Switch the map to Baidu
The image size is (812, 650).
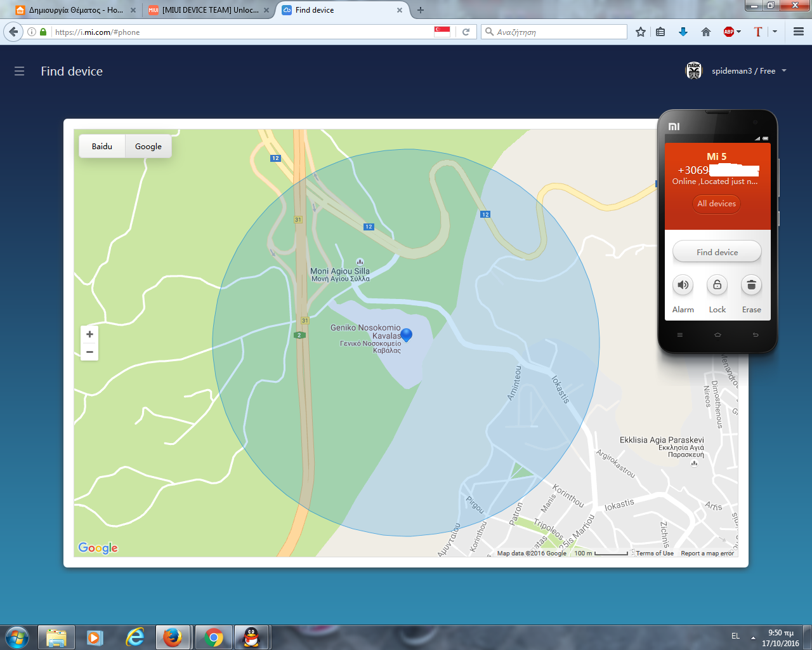pyautogui.click(x=102, y=147)
